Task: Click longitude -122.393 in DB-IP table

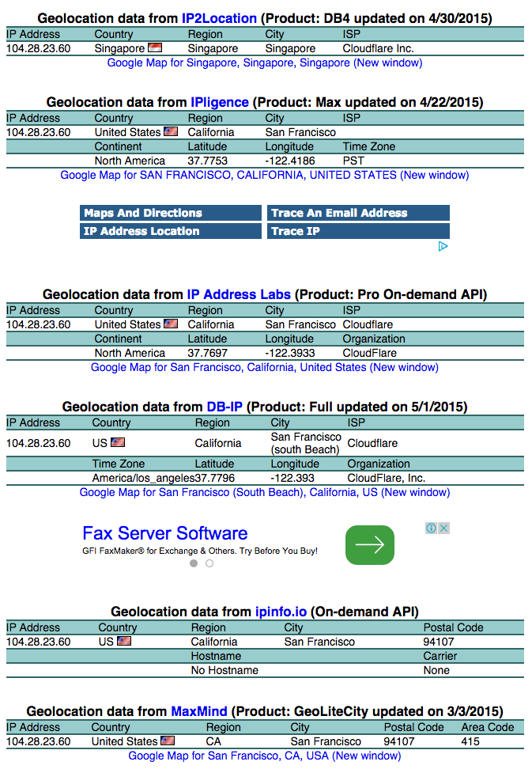Action: (x=292, y=478)
